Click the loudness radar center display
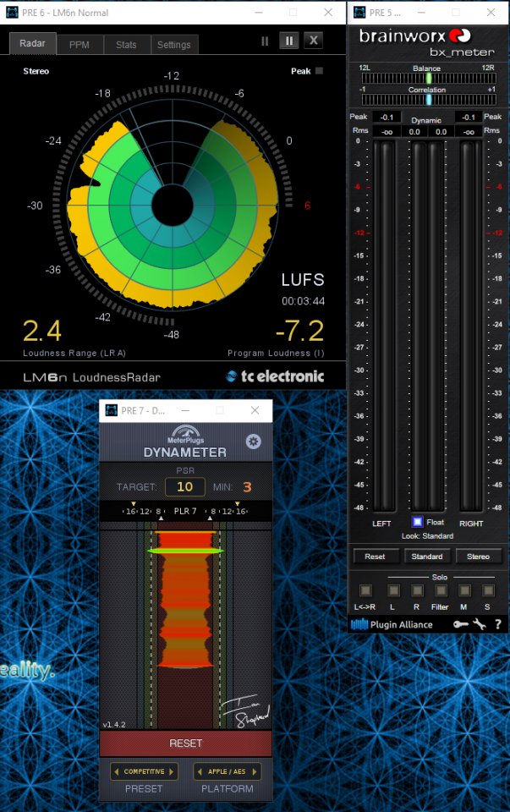This screenshot has width=510, height=812. pyautogui.click(x=173, y=206)
